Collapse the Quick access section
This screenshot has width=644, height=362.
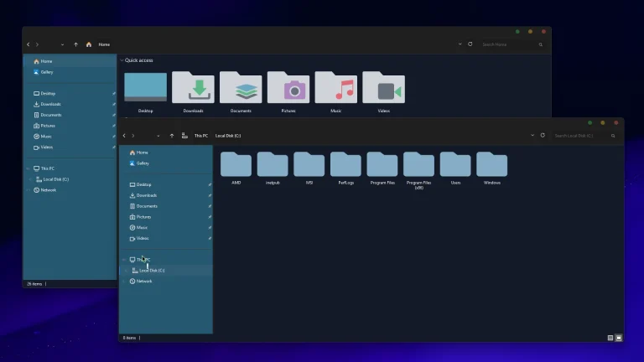click(122, 60)
